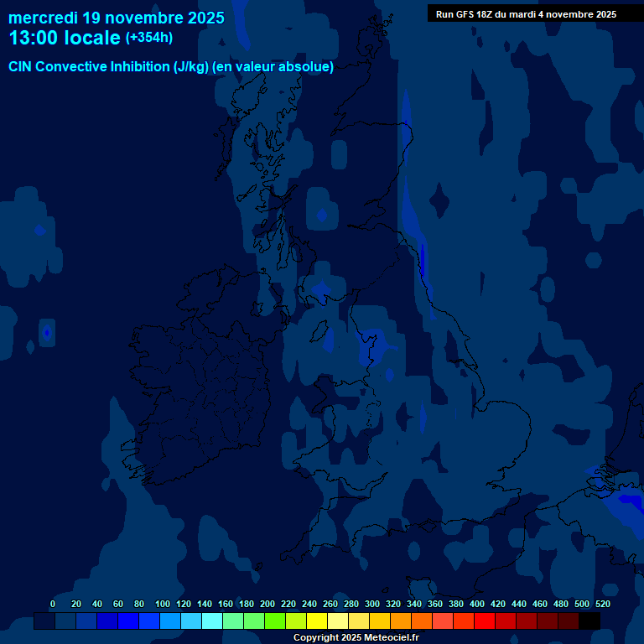Select the azure swatch between 100 and 120
The height and width of the screenshot is (644, 644).
pos(170,621)
